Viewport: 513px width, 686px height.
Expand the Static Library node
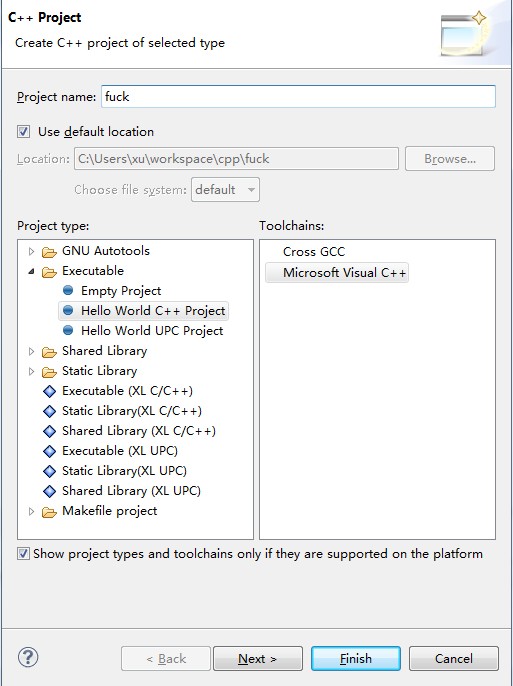31,371
